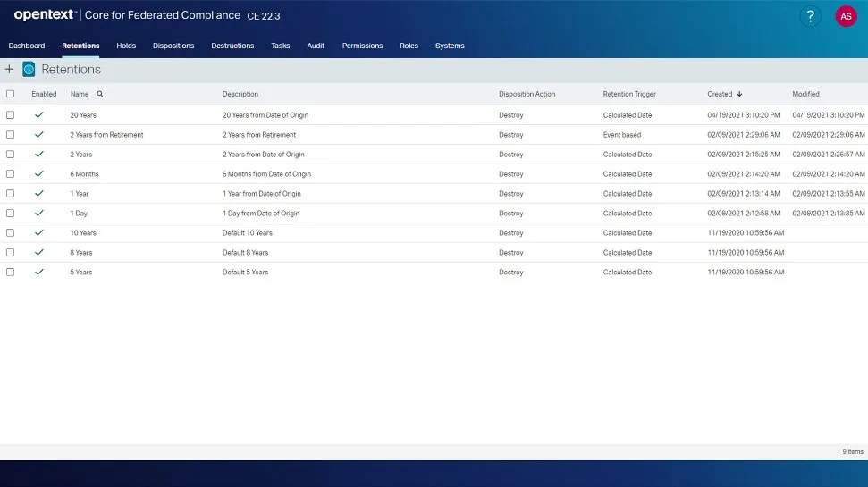Sort by the Disposition Action column header
Viewport: 868px width, 487px height.
click(x=527, y=94)
